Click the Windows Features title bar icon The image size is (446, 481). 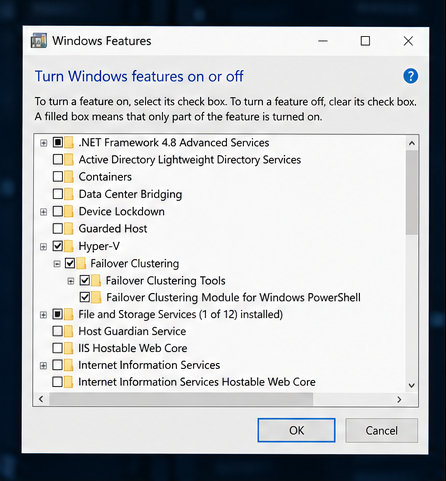[x=39, y=41]
